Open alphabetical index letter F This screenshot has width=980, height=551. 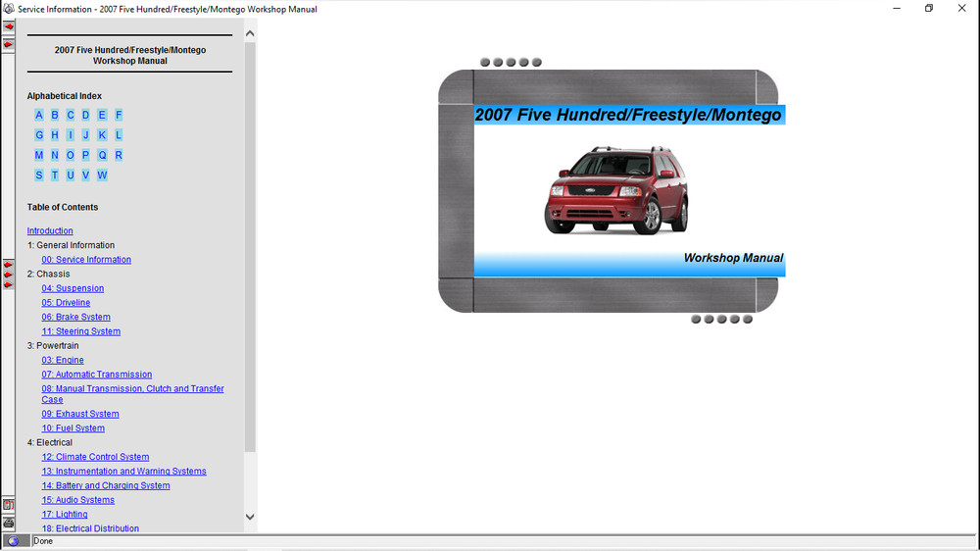pyautogui.click(x=119, y=115)
